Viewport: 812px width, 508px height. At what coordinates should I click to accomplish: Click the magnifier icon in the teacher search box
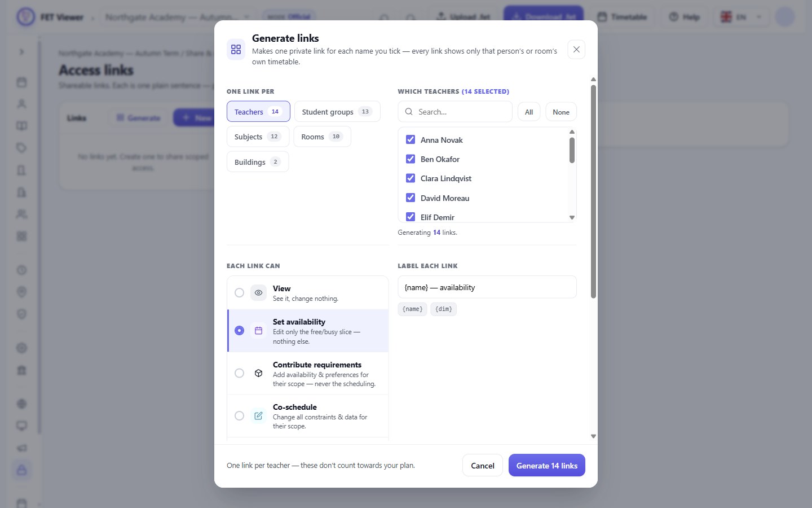pyautogui.click(x=409, y=112)
